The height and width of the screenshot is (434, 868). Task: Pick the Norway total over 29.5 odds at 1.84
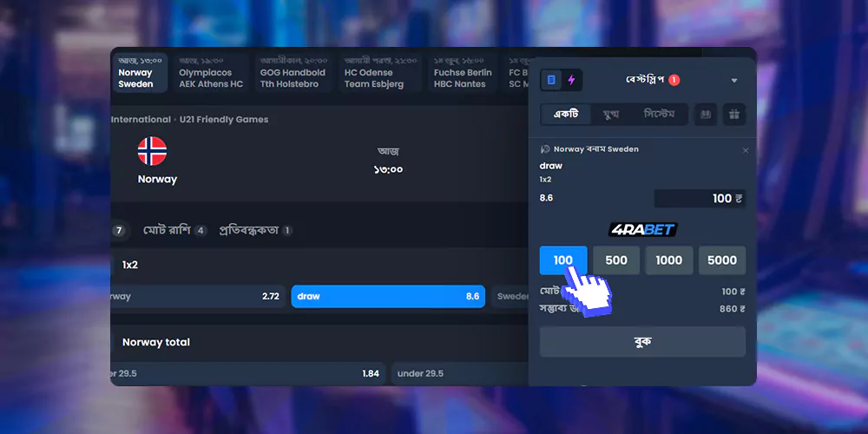tap(247, 373)
